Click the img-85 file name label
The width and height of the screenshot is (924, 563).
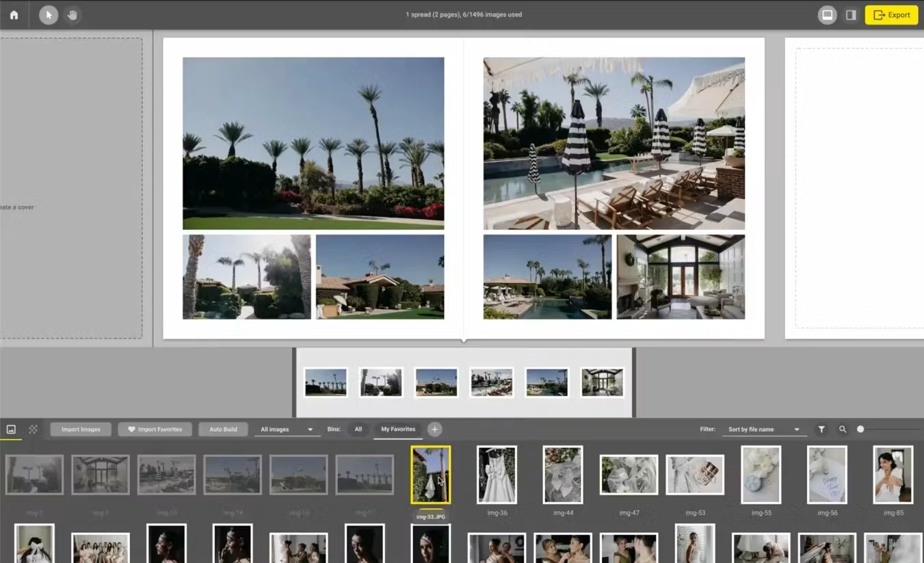pos(893,513)
